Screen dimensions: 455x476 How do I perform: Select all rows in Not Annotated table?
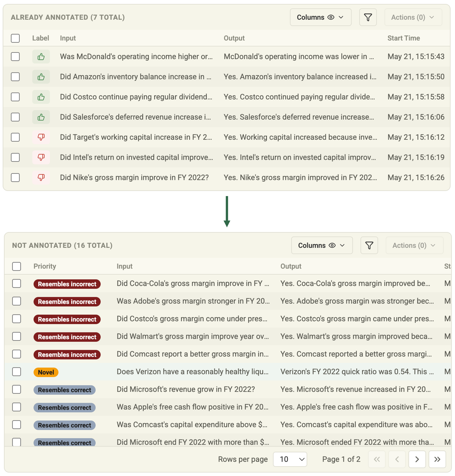(x=16, y=266)
